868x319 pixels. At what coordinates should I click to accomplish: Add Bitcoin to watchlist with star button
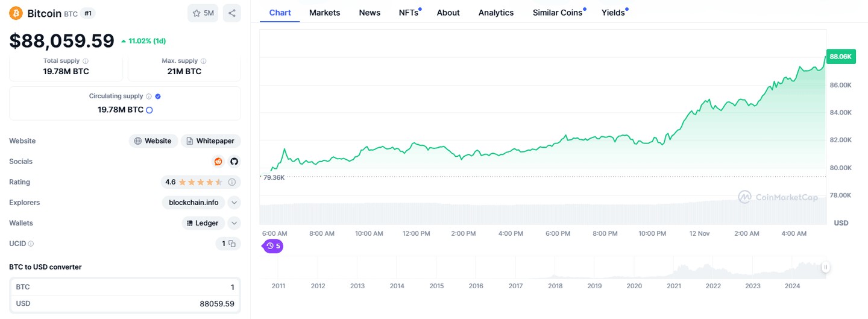(203, 13)
